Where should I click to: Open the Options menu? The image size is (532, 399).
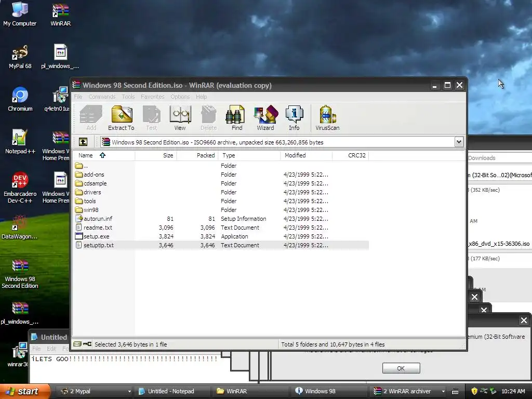(x=180, y=97)
